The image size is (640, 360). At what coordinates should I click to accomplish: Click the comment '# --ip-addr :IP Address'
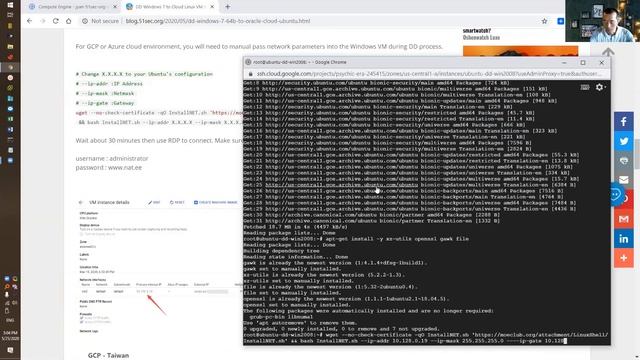point(109,84)
